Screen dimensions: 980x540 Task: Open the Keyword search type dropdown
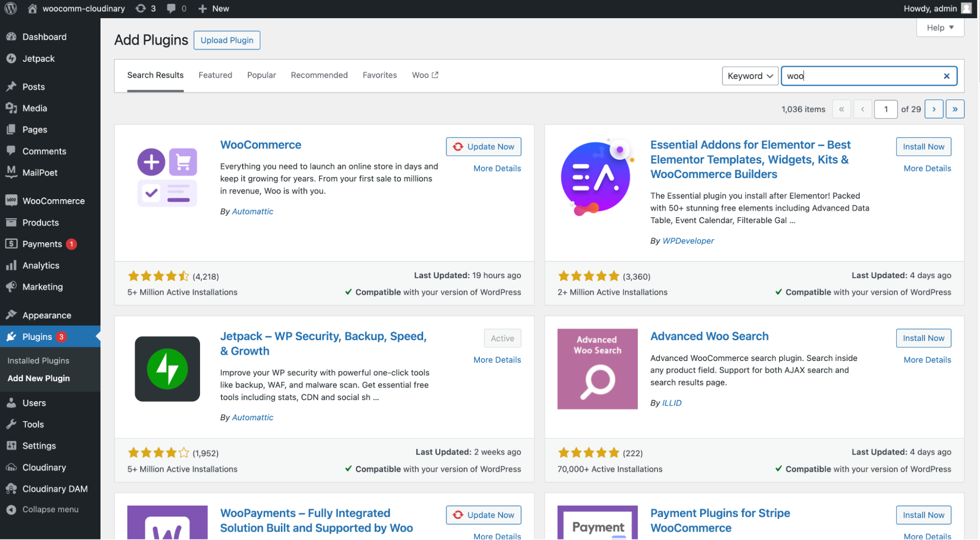pos(750,76)
